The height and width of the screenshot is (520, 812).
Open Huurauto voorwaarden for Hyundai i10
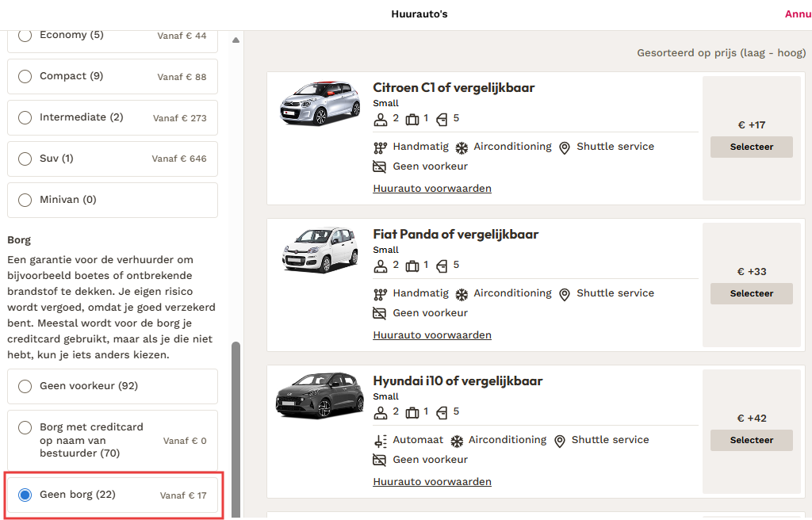(432, 482)
